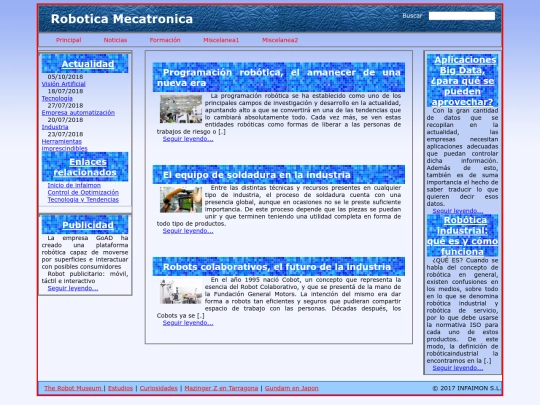
Task: Open Robots colaborativos article title
Action: (277, 267)
